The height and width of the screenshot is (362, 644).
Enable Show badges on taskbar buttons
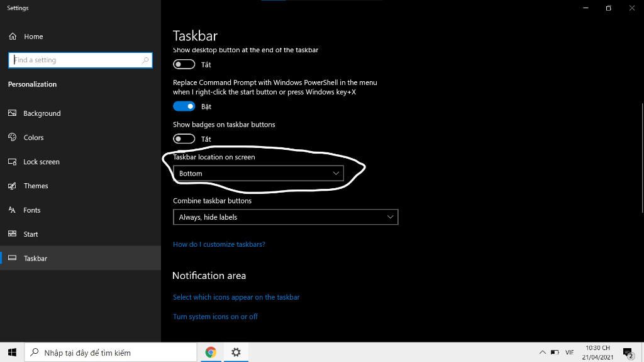tap(184, 139)
